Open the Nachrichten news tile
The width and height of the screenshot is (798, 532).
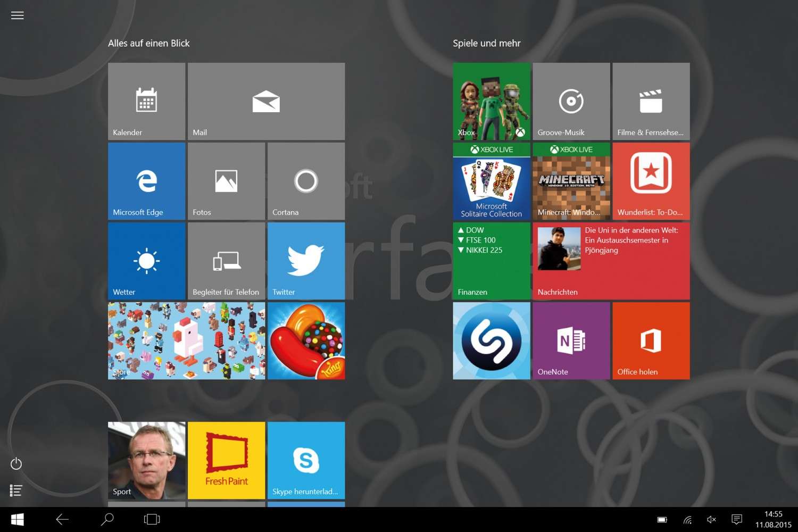(611, 261)
